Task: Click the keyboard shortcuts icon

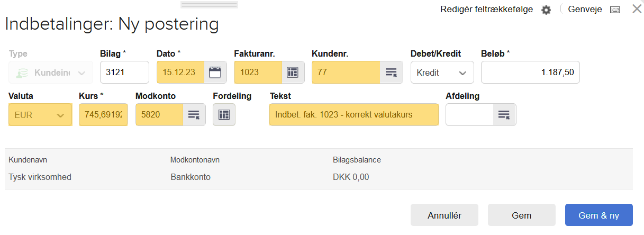Action: pyautogui.click(x=615, y=10)
